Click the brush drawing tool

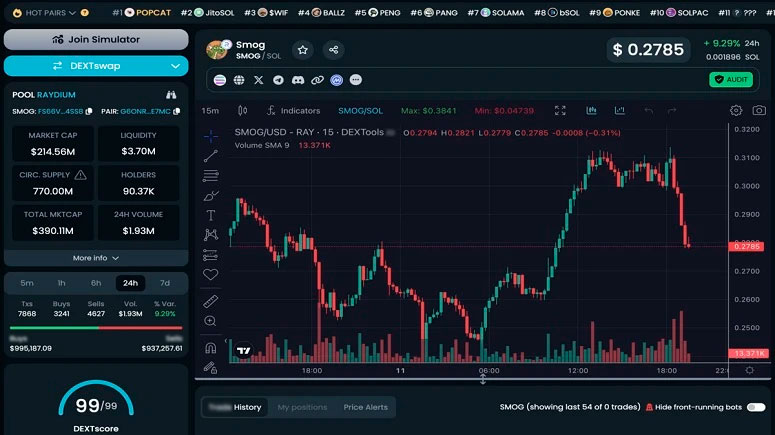(x=211, y=195)
